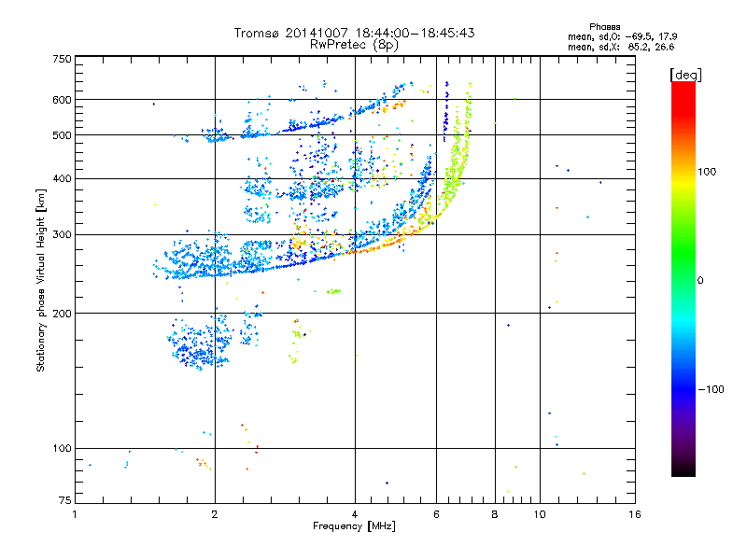Click the 'mean, sd,X: 85.2, 26.6' text

(621, 47)
